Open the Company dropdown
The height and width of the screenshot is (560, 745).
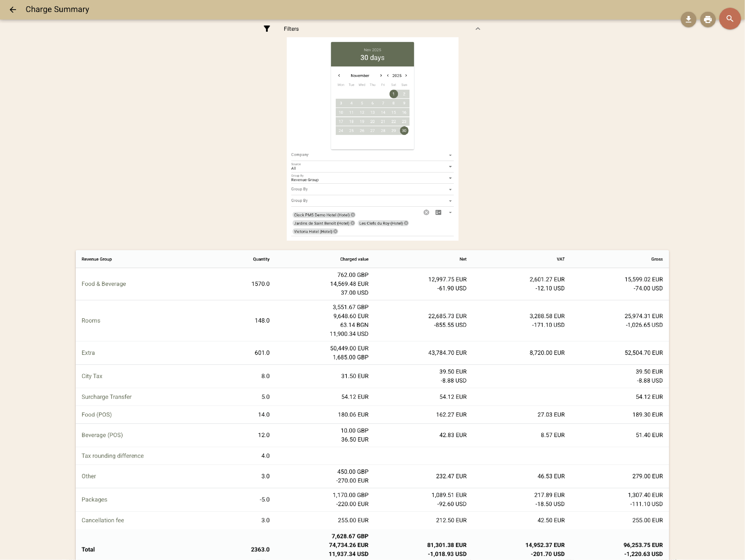click(450, 155)
